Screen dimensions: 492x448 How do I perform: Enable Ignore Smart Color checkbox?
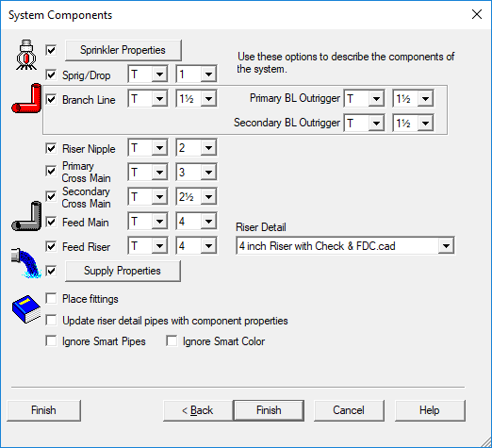coord(172,341)
